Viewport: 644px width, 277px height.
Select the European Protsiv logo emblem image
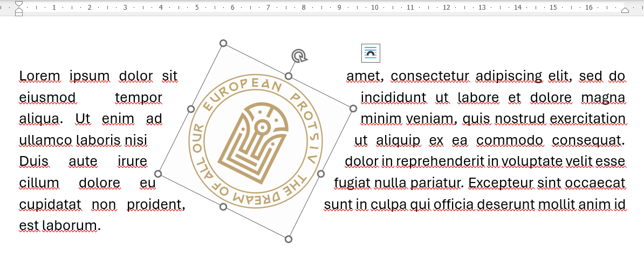click(x=256, y=141)
